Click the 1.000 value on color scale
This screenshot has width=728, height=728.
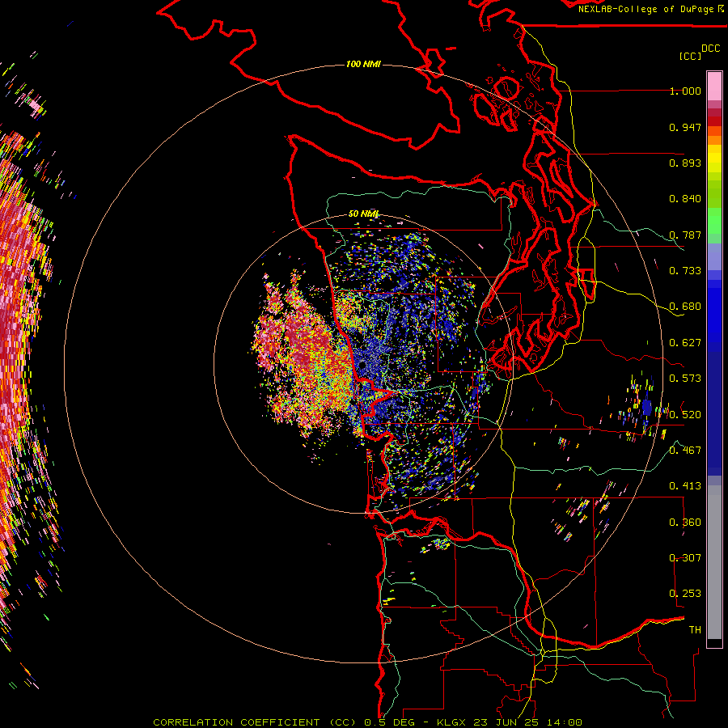coord(685,91)
